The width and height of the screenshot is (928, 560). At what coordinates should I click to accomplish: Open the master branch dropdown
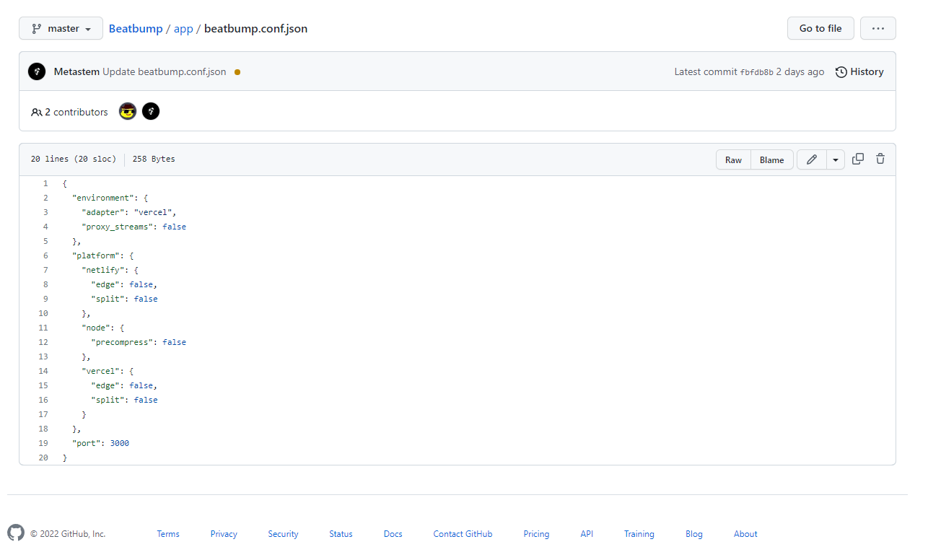(61, 28)
